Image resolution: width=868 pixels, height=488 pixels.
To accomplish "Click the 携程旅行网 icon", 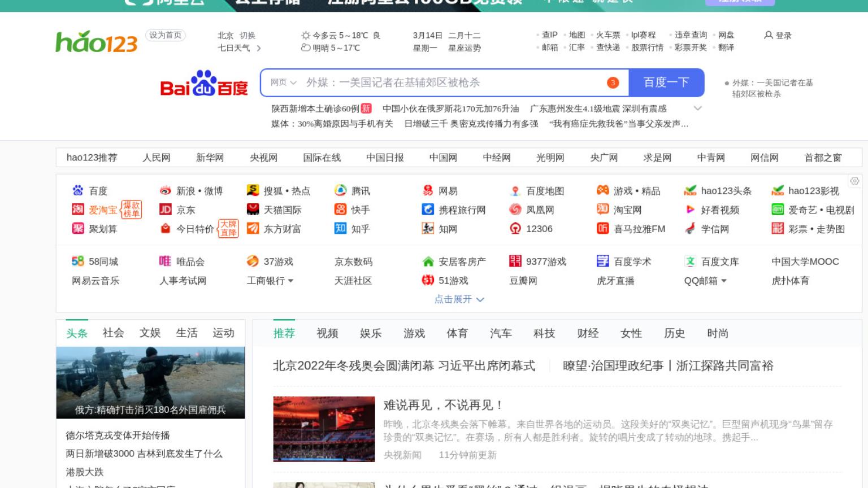I will [x=428, y=210].
